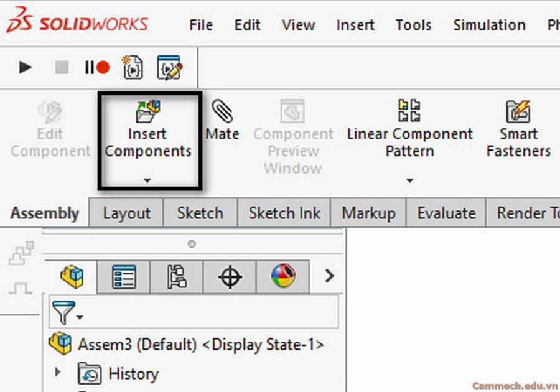
Task: Switch to the Render Tools tab
Action: tap(523, 213)
